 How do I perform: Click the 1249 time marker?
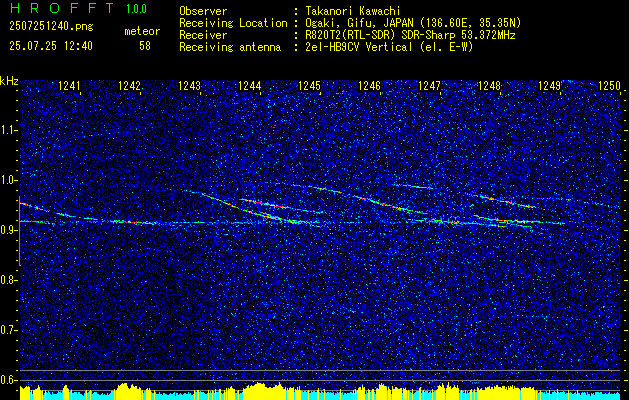[x=549, y=85]
